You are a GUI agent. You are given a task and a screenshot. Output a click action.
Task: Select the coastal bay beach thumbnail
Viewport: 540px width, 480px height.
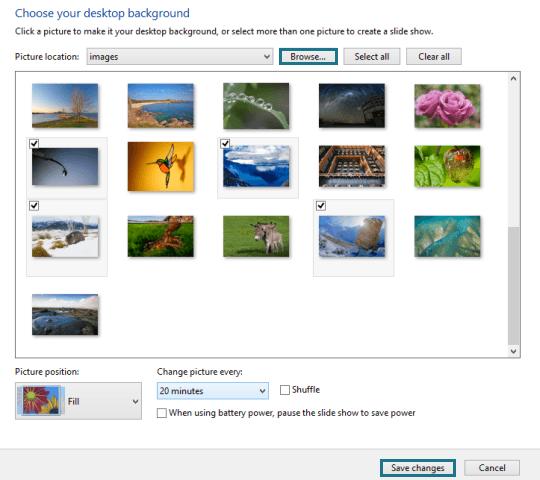click(161, 106)
